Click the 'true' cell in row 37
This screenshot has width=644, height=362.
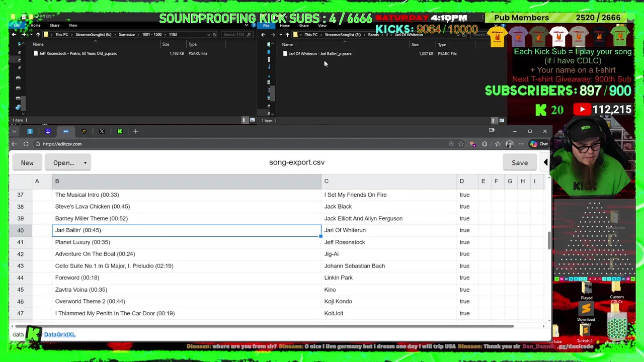467,195
